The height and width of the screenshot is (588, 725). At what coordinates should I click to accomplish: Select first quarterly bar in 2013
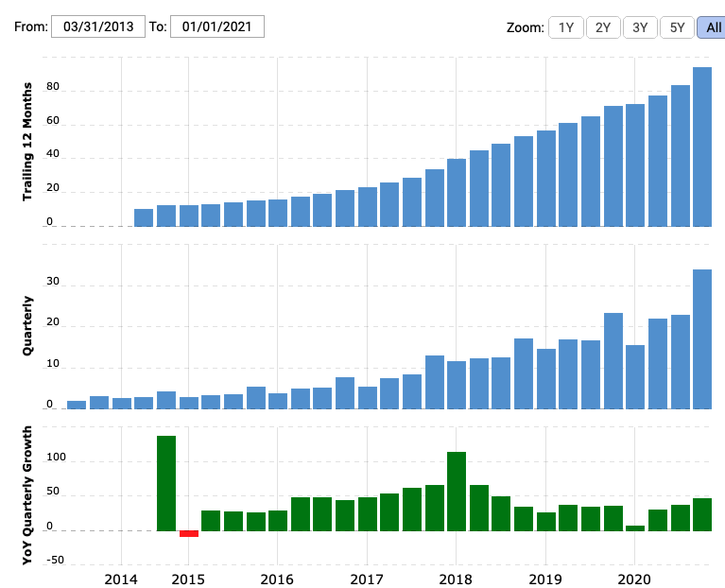click(x=77, y=405)
